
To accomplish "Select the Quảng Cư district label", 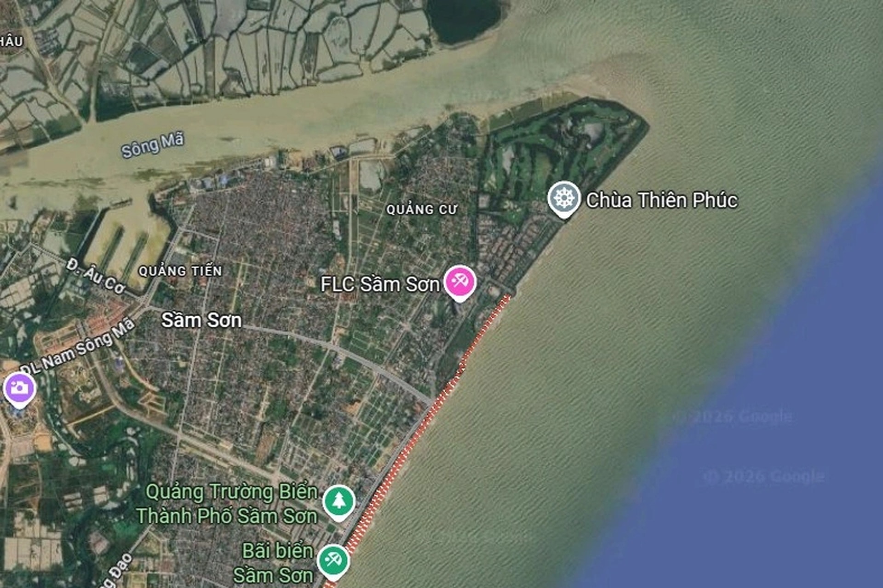I will (422, 210).
